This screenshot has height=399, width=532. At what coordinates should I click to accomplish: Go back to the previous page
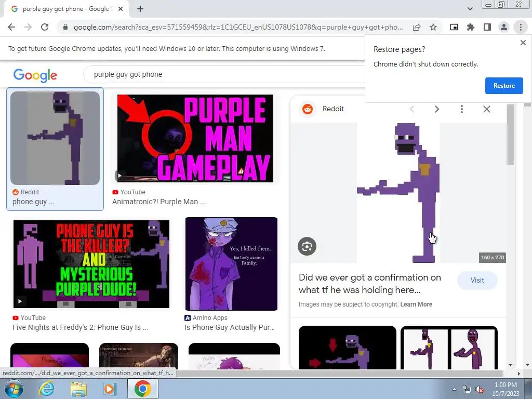click(11, 27)
